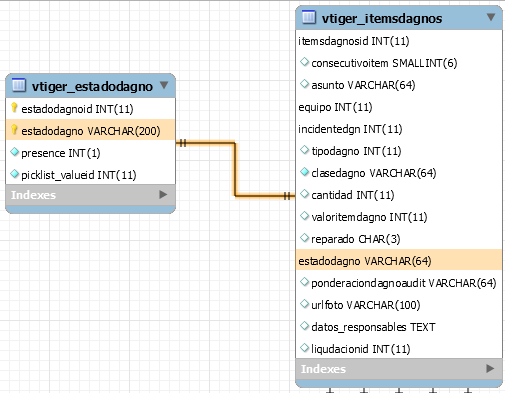Click the diamond icon next to picklist_valueid
The image size is (505, 393).
tap(14, 174)
